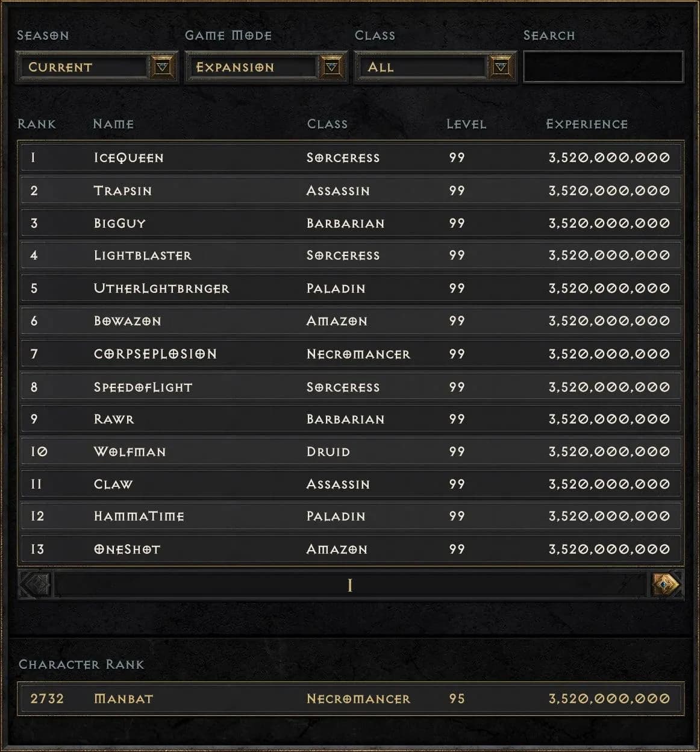Select Trapsin the Assassin row
Viewport: 700px width, 752px height.
(x=349, y=190)
